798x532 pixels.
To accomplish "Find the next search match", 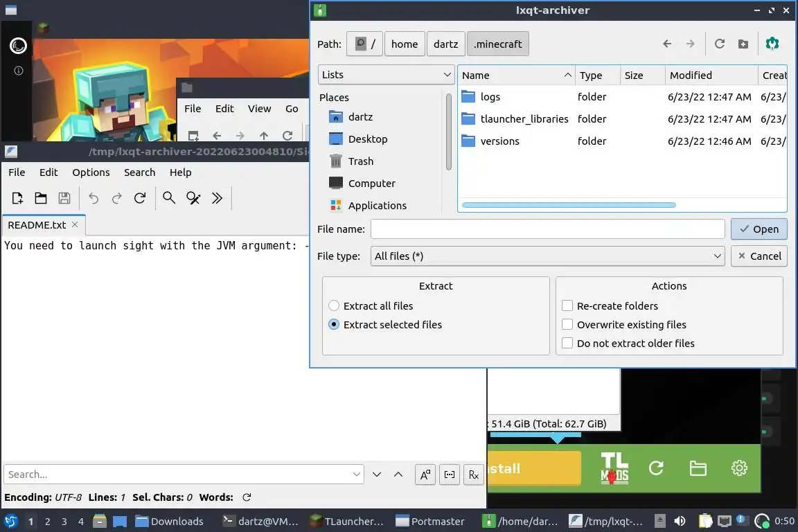I will click(x=377, y=475).
